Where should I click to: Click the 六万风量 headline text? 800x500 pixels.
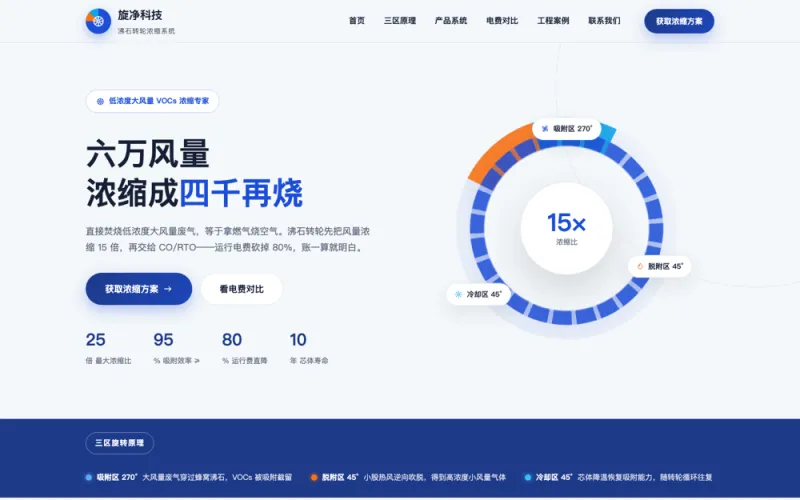148,154
